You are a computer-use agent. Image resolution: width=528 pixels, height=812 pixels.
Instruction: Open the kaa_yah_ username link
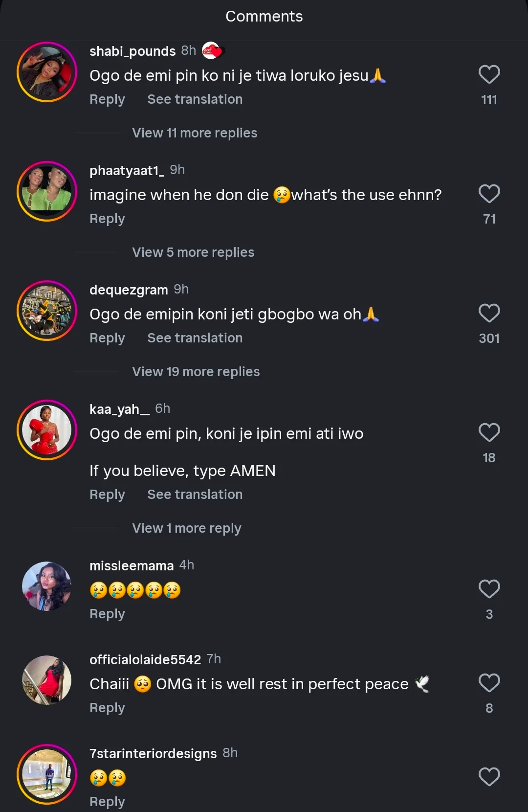(119, 409)
